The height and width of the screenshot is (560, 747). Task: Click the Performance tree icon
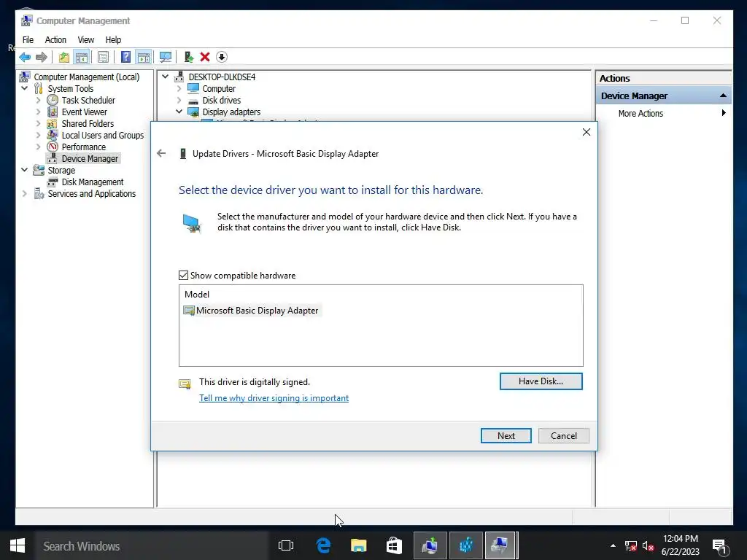(x=53, y=147)
